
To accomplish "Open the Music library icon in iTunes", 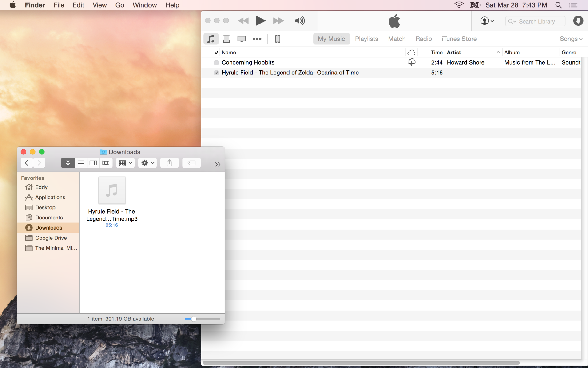I will [211, 39].
